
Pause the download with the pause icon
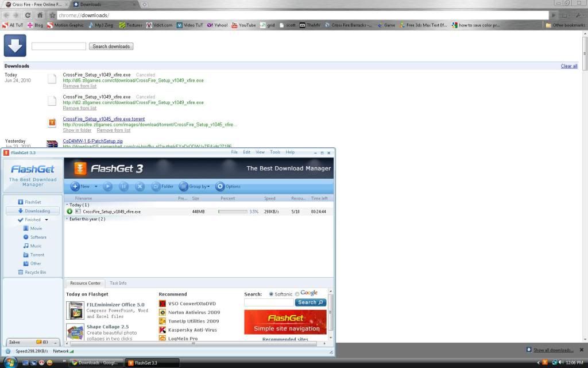[123, 186]
